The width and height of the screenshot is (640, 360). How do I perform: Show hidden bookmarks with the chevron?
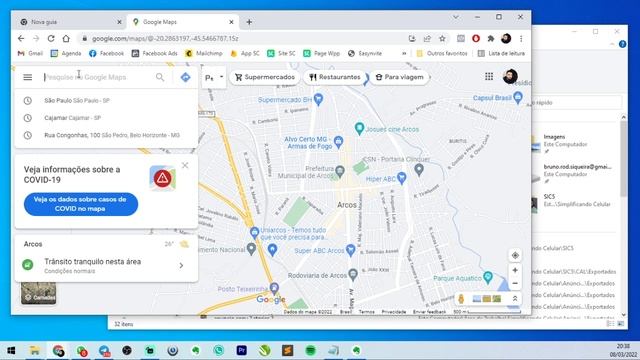click(404, 53)
